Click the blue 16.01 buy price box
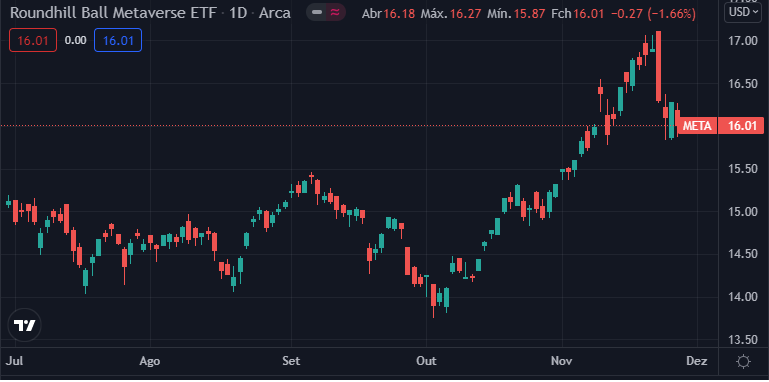This screenshot has width=769, height=382. click(118, 40)
